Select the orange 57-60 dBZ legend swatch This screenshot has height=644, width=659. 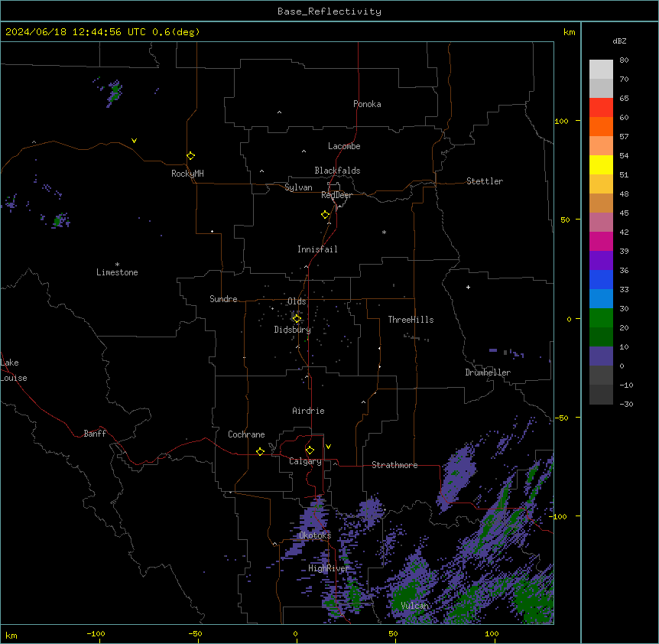pos(601,126)
